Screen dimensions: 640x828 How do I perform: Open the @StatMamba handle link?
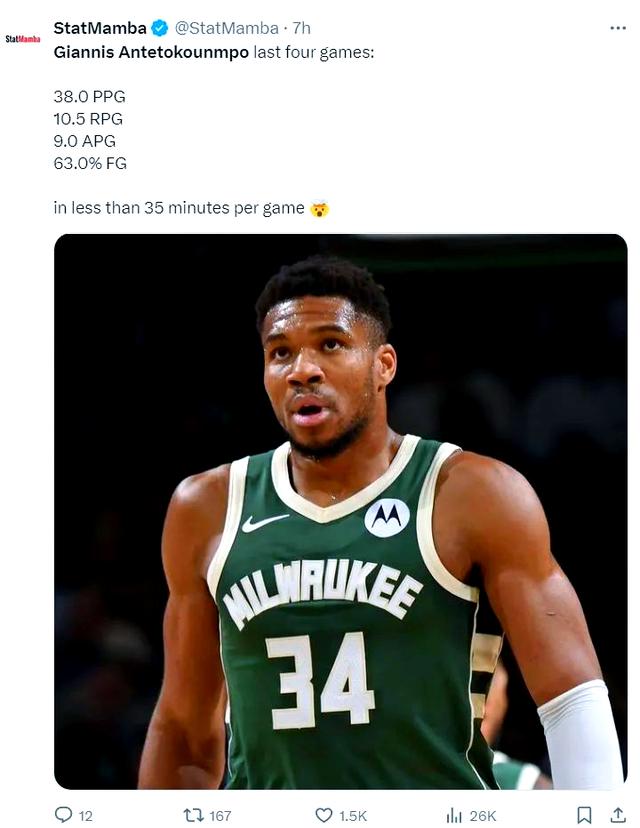[x=229, y=28]
